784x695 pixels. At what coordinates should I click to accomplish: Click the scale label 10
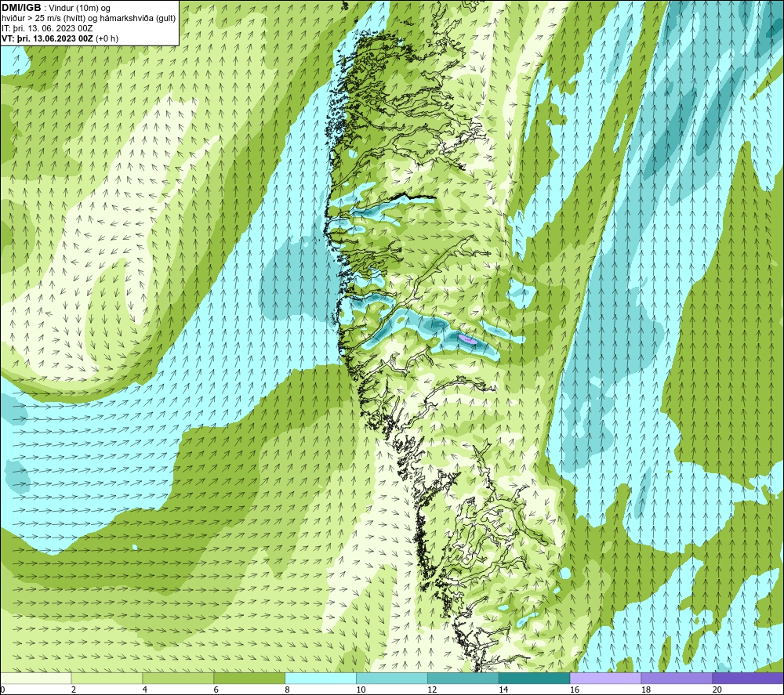361,690
